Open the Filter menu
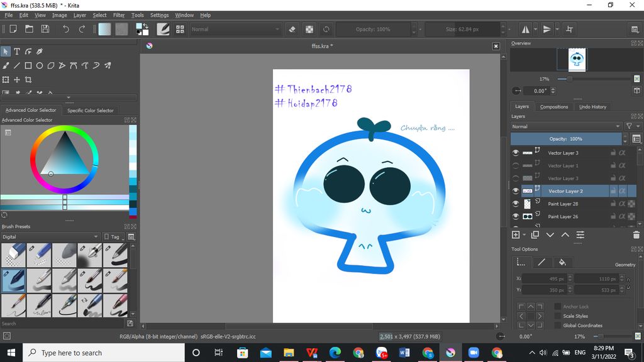Image resolution: width=644 pixels, height=362 pixels. point(119,15)
